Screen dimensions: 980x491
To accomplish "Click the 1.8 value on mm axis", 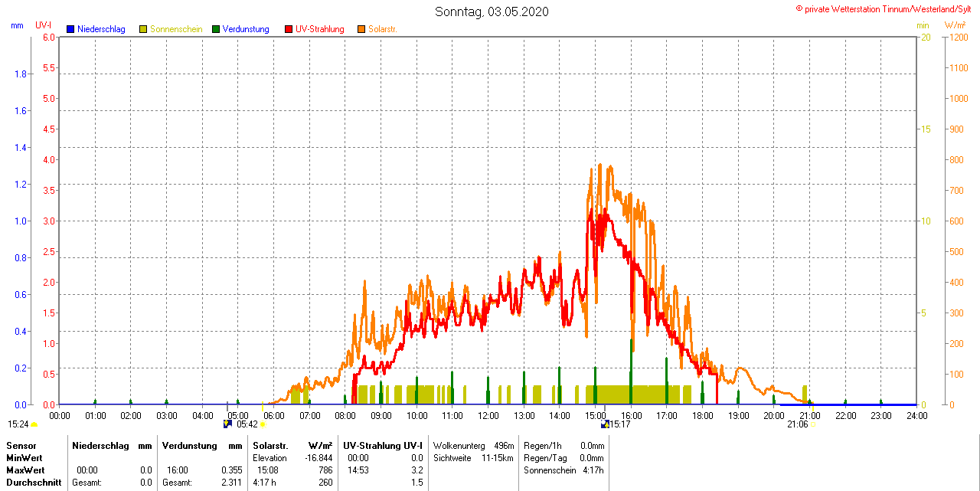I will (21, 74).
